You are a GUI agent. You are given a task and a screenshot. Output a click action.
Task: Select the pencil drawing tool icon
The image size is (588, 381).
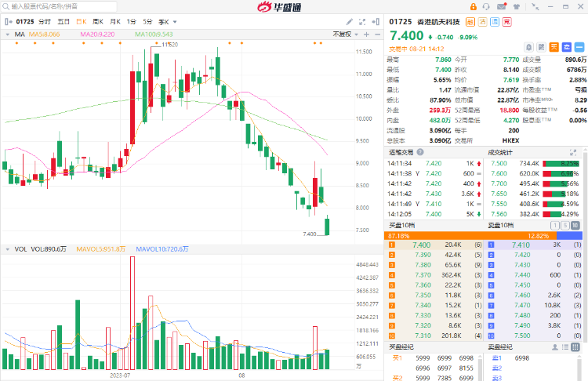(349, 22)
